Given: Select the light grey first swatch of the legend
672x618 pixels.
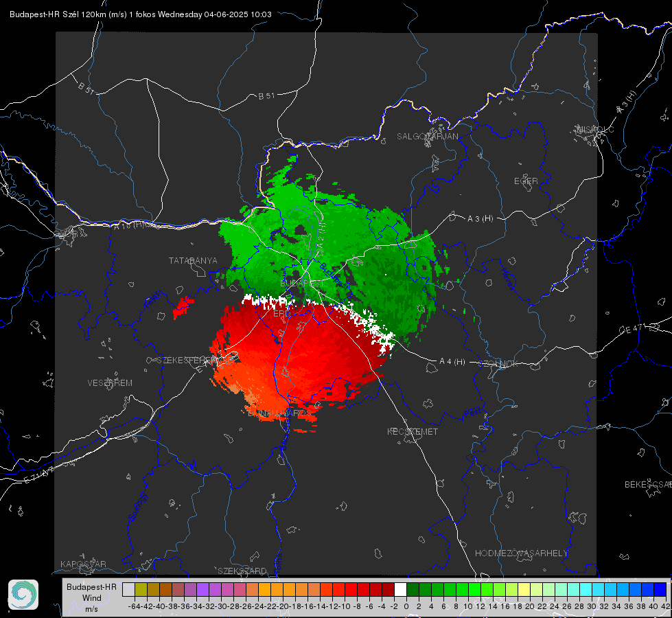Looking at the screenshot, I should (128, 589).
